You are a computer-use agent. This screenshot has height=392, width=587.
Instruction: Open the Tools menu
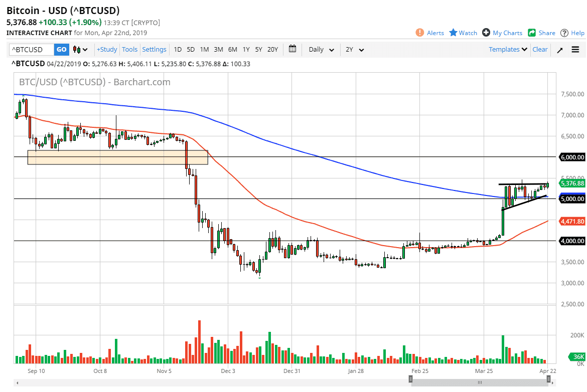click(129, 50)
